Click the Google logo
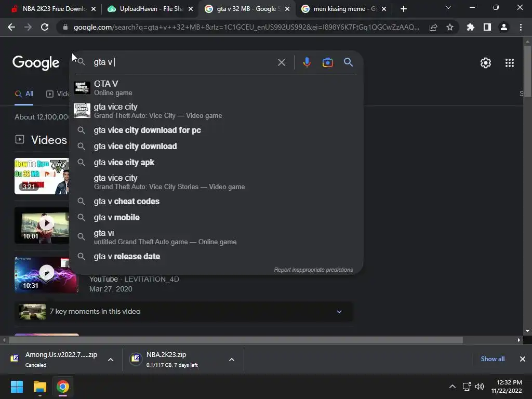The height and width of the screenshot is (399, 532). [x=36, y=63]
